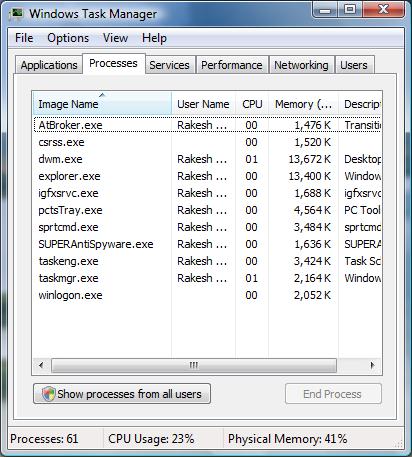This screenshot has height=457, width=412.
Task: Open the Performance tab
Action: (x=232, y=65)
